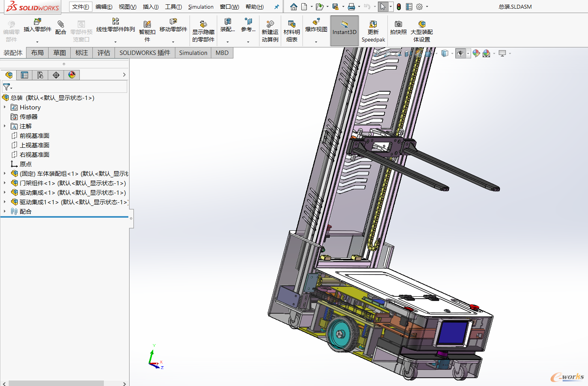This screenshot has width=588, height=386.
Task: Open the DisplayManager color ball tab
Action: click(72, 75)
